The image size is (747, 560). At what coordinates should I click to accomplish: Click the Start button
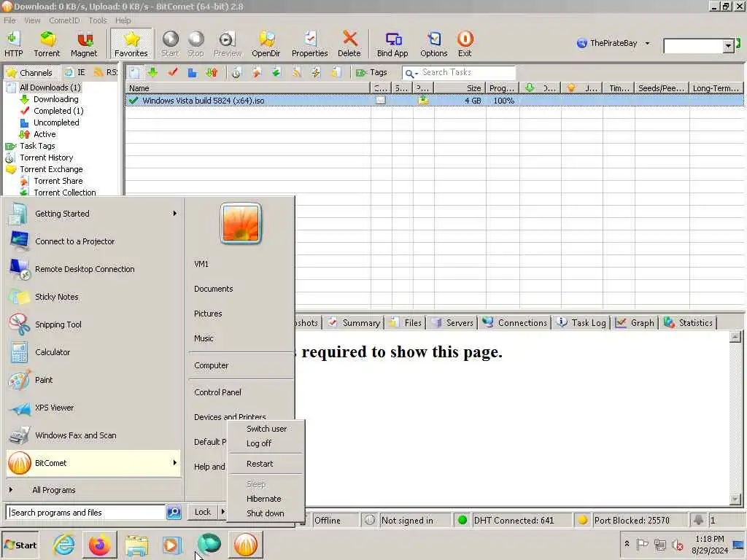(x=20, y=545)
